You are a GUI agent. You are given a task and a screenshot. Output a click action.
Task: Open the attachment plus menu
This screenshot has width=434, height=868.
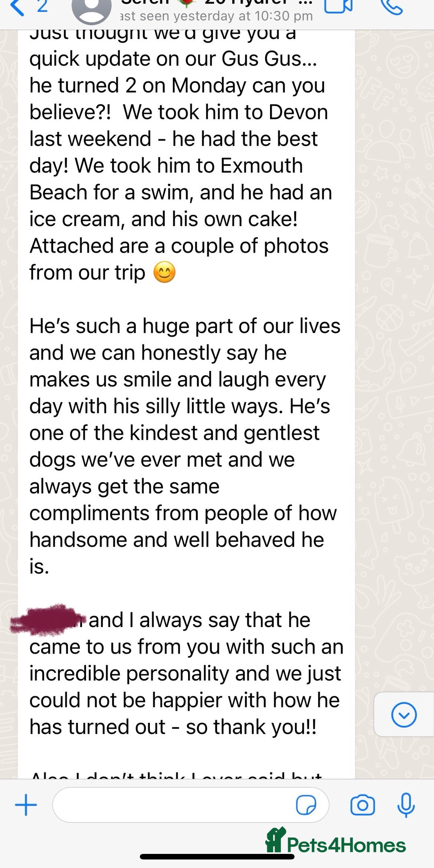(x=26, y=805)
